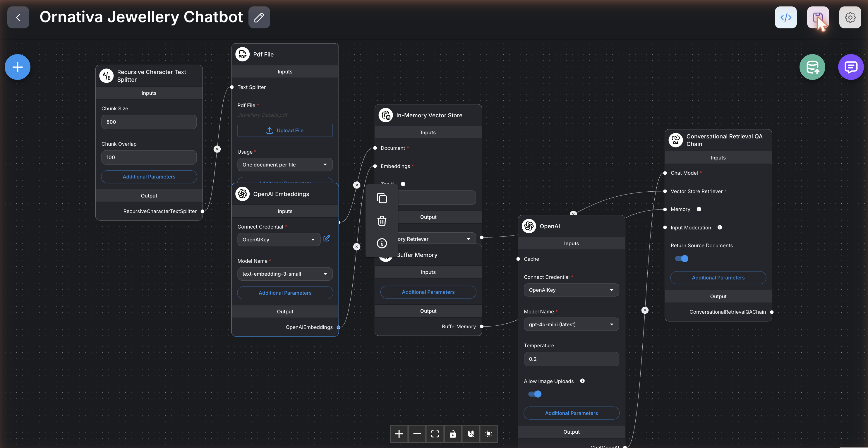868x448 pixels.
Task: Click the Chunk Overlap input field
Action: [149, 157]
